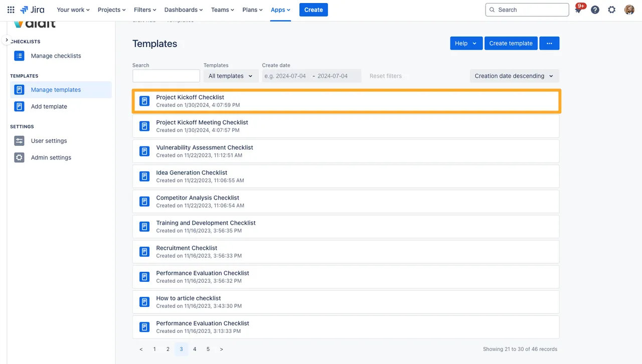
Task: Open the settings gear icon
Action: 611,10
